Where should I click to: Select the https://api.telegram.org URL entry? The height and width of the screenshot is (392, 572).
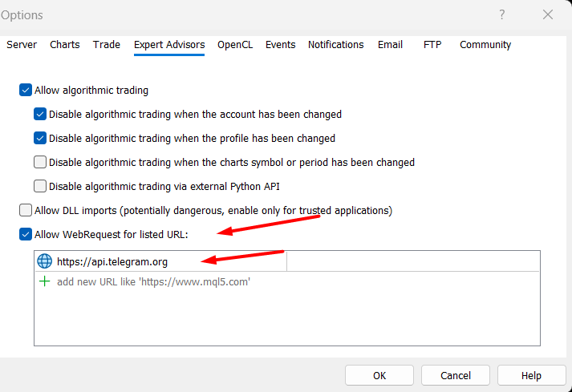(112, 261)
